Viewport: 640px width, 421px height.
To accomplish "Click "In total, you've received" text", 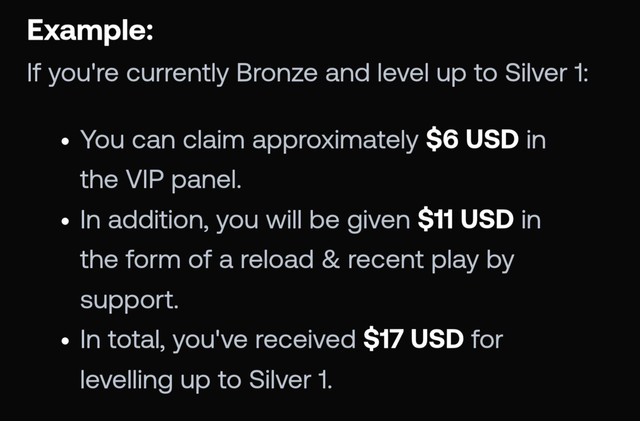I will click(x=218, y=340).
